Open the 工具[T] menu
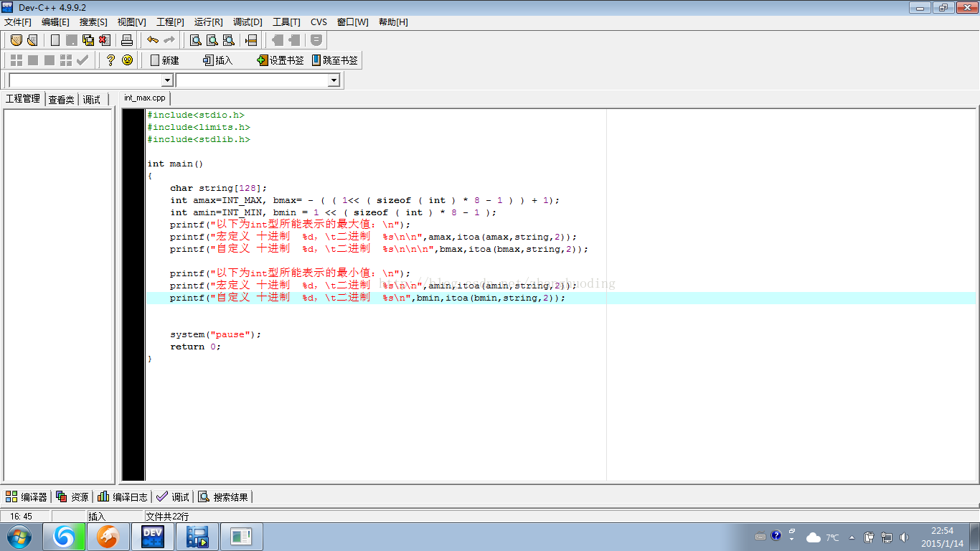The height and width of the screenshot is (551, 980). 286,22
